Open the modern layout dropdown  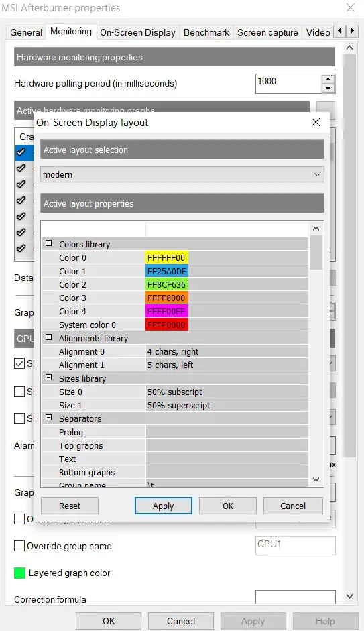pos(182,174)
